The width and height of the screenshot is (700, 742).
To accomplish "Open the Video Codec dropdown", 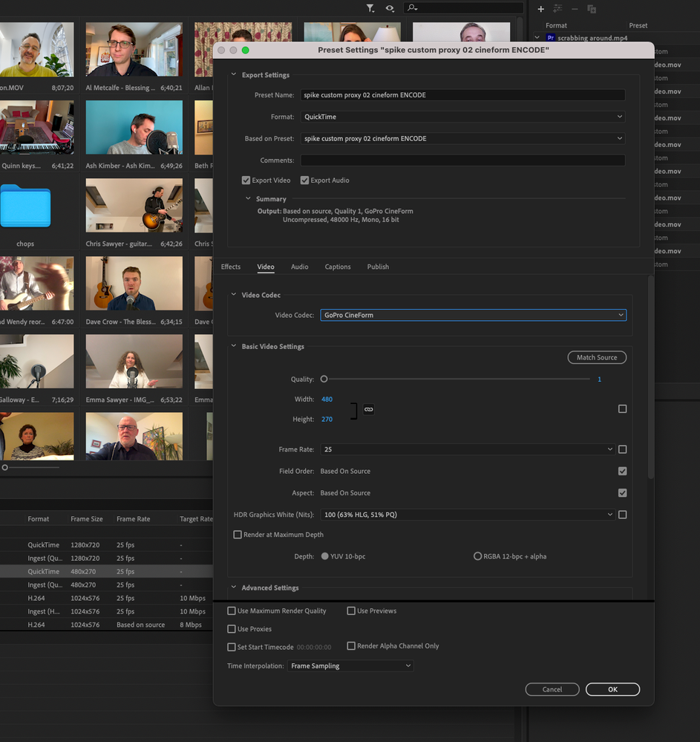I will coord(474,315).
